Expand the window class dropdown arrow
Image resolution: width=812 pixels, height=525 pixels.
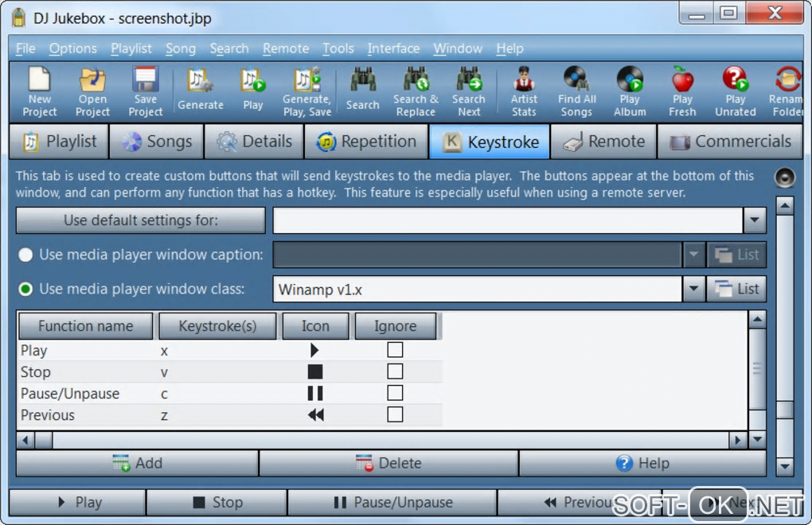694,289
